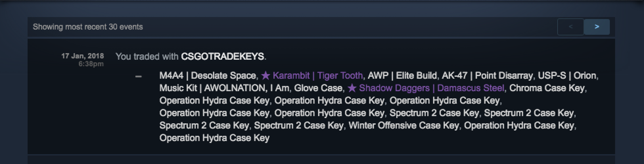Click the Operation Hydra Case Key after Winter Offensive
This screenshot has width=644, height=164.
519,126
